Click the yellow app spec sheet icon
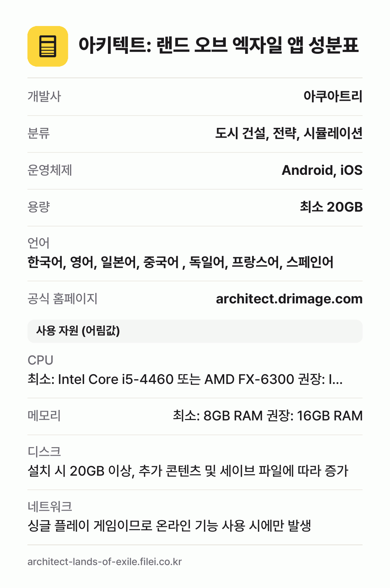This screenshot has height=588, width=390. pyautogui.click(x=48, y=46)
